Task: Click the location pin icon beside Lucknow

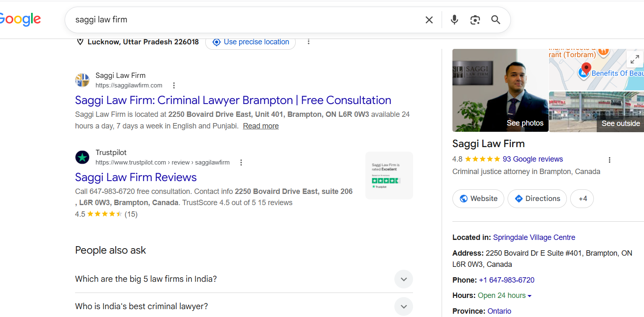Action: (x=80, y=42)
